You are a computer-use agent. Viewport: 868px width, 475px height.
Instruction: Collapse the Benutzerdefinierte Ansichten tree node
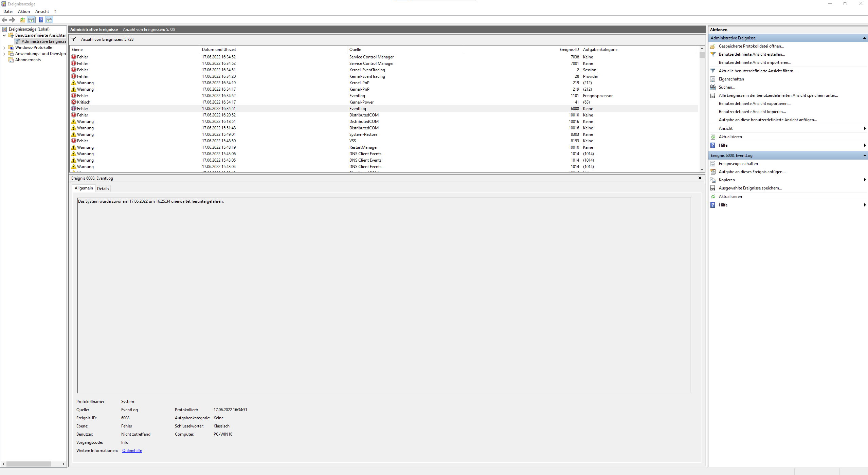[x=4, y=35]
